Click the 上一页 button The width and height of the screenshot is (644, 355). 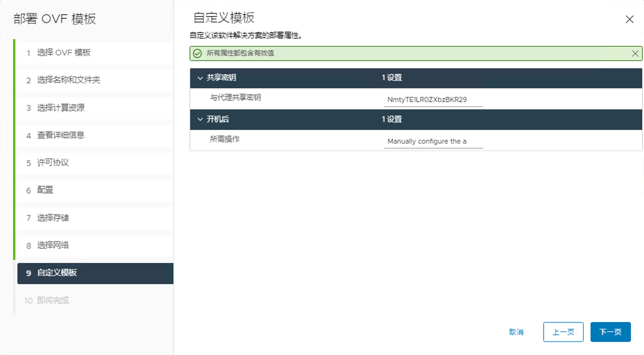point(562,332)
